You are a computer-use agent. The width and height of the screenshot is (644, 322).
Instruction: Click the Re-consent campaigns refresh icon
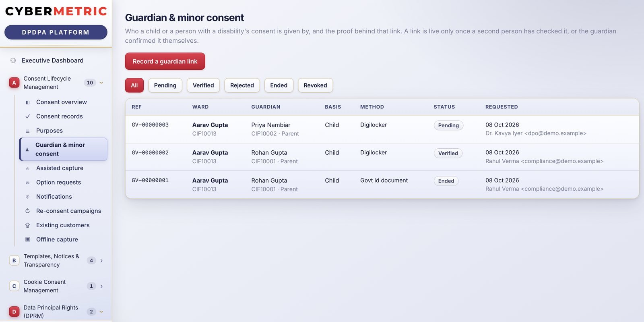(x=28, y=211)
